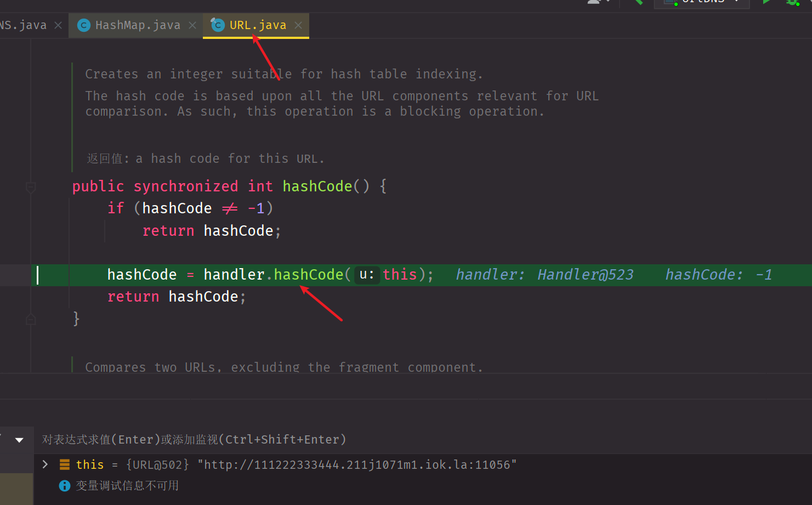Open the user profile avatar menu
812x505 pixels.
click(x=596, y=2)
